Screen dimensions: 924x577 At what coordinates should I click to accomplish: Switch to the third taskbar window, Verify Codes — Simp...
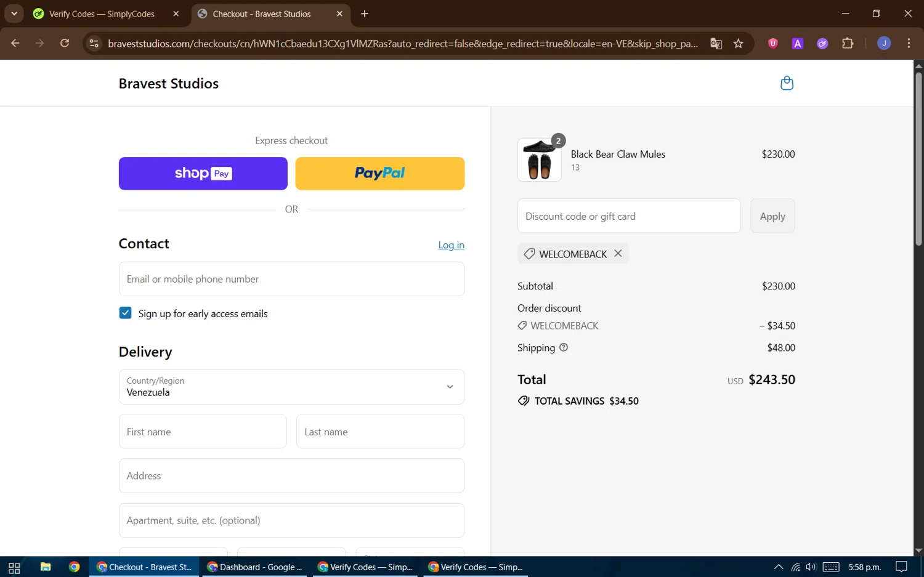click(365, 567)
